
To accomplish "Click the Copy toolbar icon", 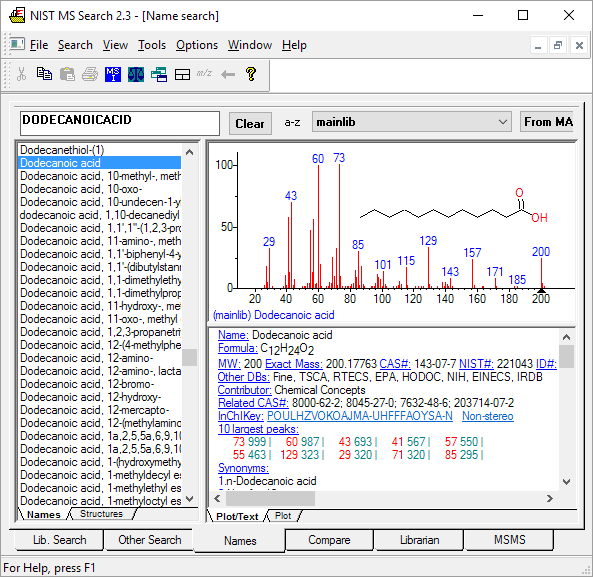I will (44, 74).
